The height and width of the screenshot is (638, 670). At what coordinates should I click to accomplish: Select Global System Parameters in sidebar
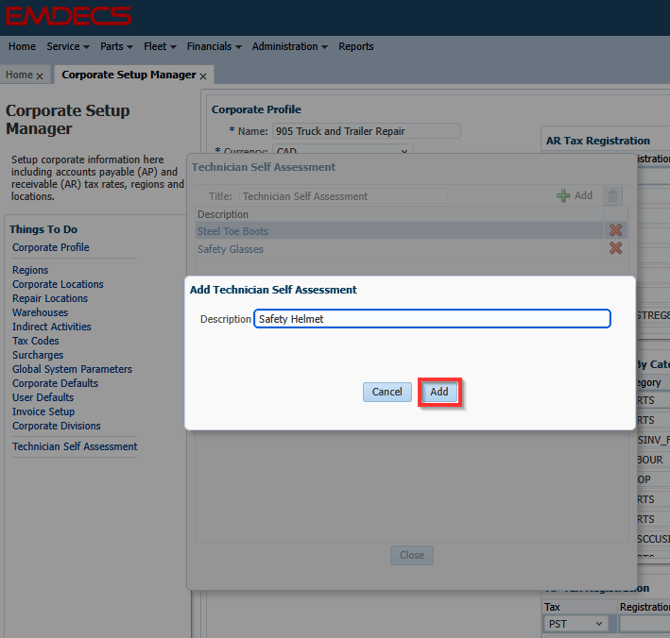[x=72, y=369]
